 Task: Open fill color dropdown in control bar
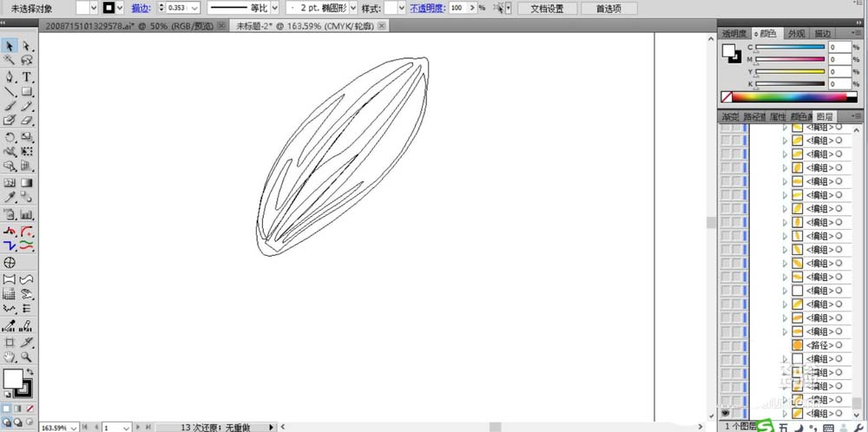pyautogui.click(x=93, y=9)
